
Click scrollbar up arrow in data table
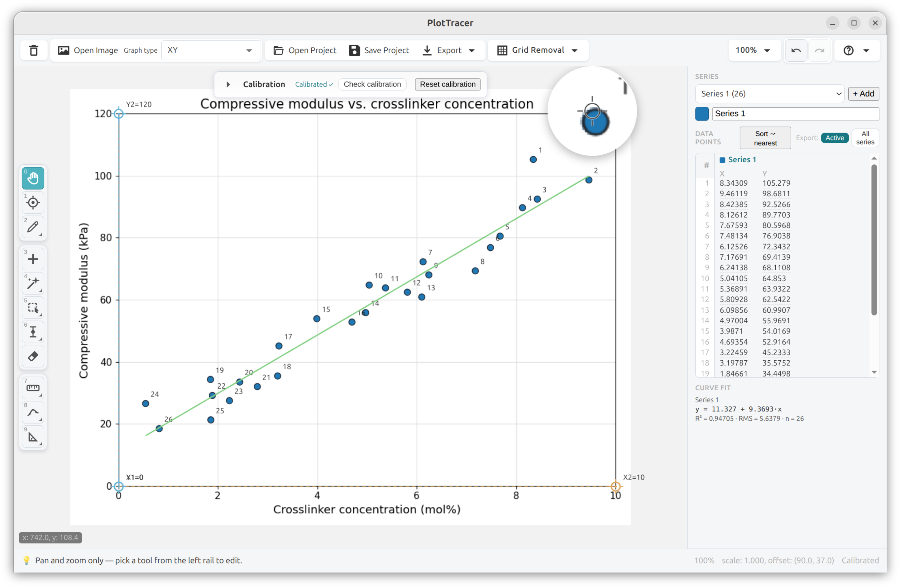(x=874, y=158)
